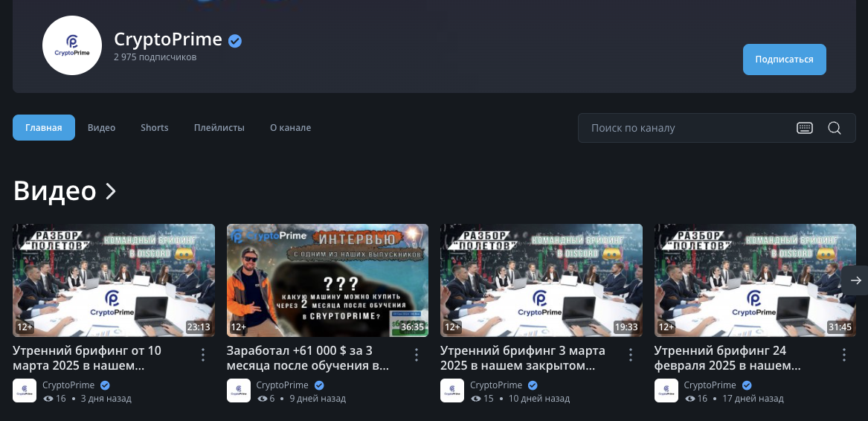Click the 9 дней назад upload date
The width and height of the screenshot is (868, 421).
click(x=318, y=398)
